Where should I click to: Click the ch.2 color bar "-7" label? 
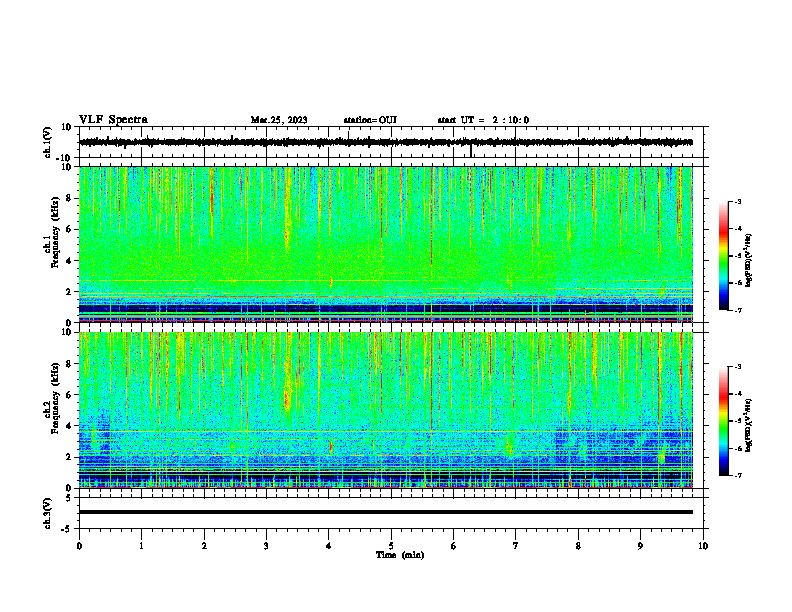click(737, 476)
